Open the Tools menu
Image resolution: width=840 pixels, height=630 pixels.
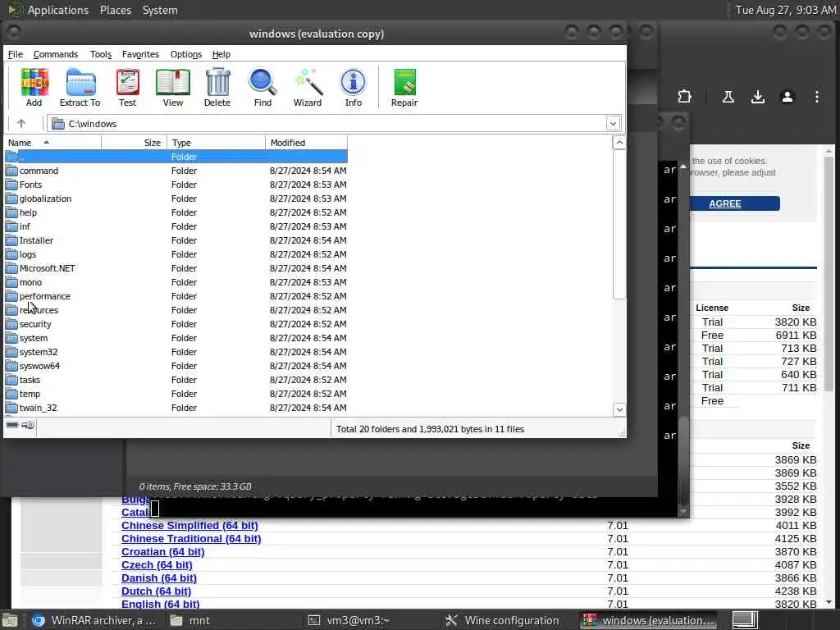tap(101, 54)
